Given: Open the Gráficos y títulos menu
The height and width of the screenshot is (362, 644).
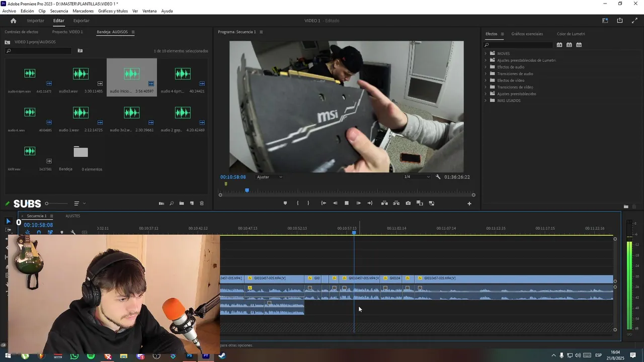Looking at the screenshot, I should (113, 11).
